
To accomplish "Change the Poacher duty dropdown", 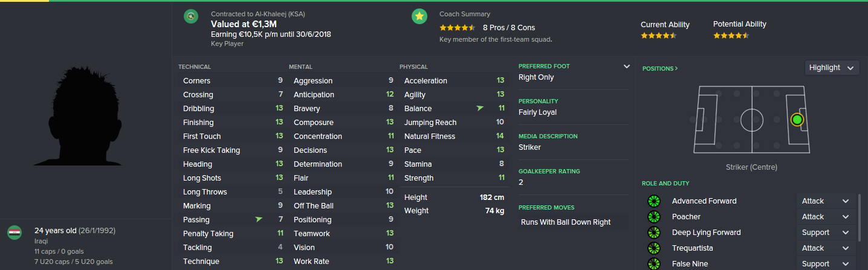I will (826, 217).
